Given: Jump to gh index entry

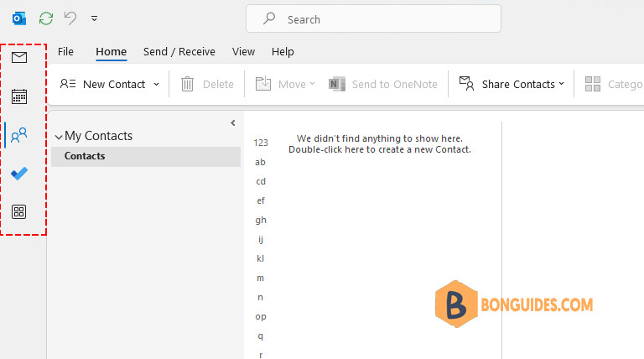Looking at the screenshot, I should (261, 221).
